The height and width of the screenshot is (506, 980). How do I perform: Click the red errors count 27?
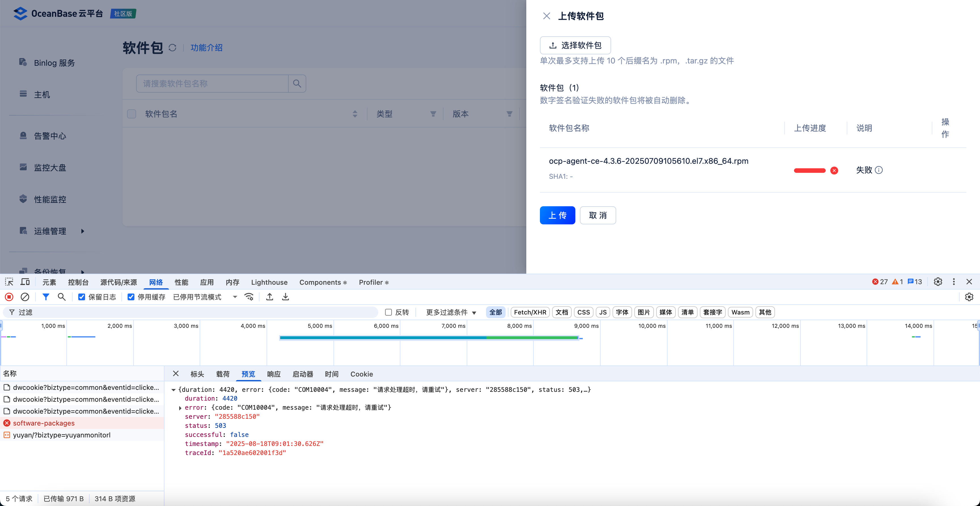tap(880, 282)
